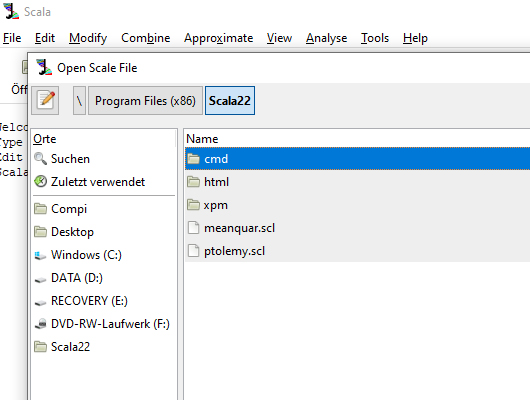This screenshot has width=530, height=400.
Task: Click the Windows drive icon beside Windows (C:)
Action: point(41,255)
